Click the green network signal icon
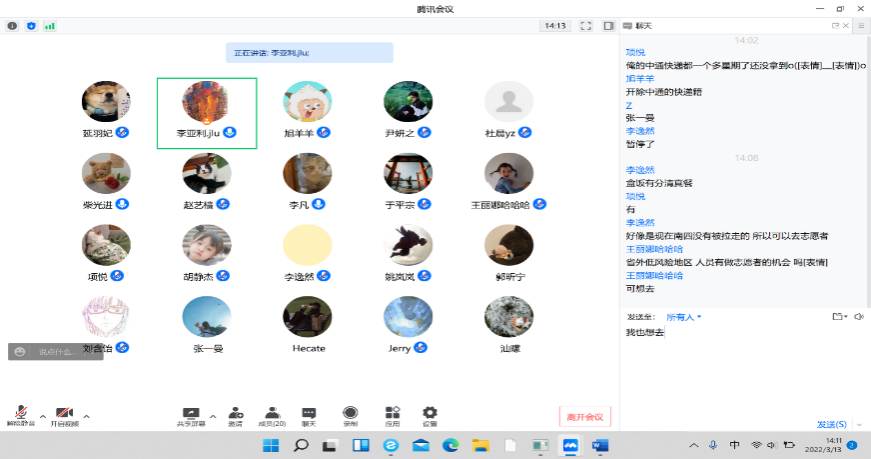The width and height of the screenshot is (871, 459). point(50,26)
